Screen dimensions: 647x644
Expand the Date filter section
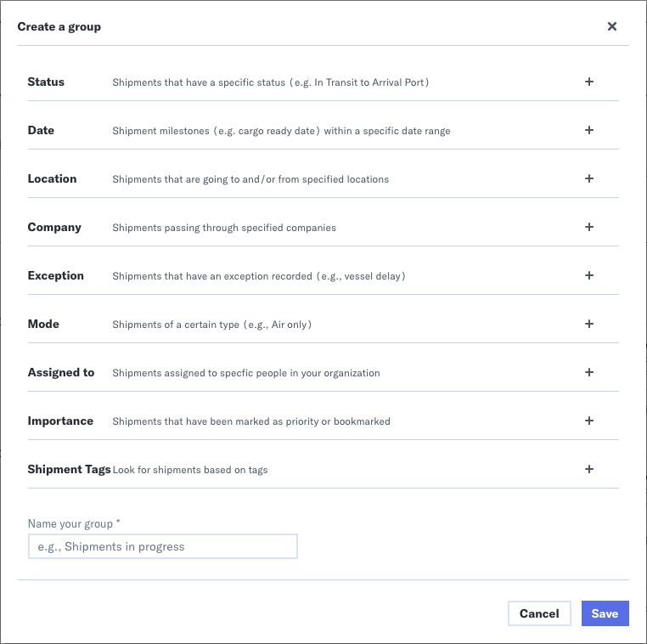(x=41, y=131)
